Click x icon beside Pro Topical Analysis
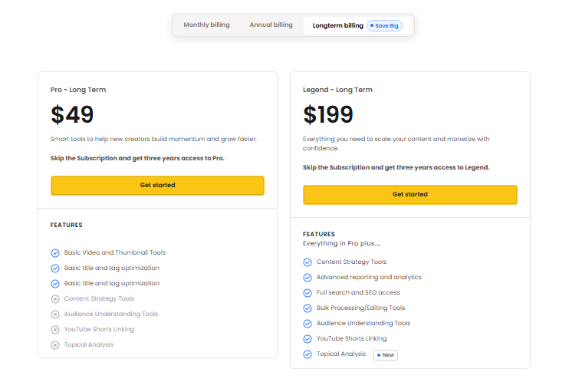Image resolution: width=569 pixels, height=392 pixels. pyautogui.click(x=55, y=345)
